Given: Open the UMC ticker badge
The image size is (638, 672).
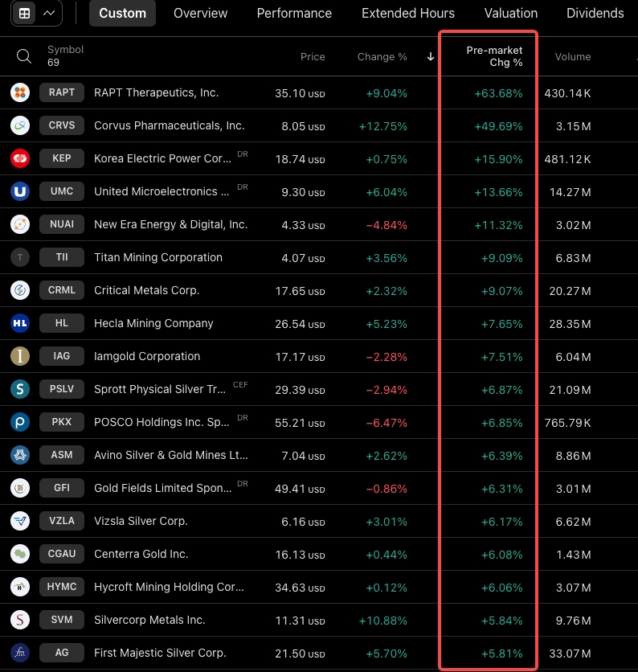Looking at the screenshot, I should (x=62, y=191).
